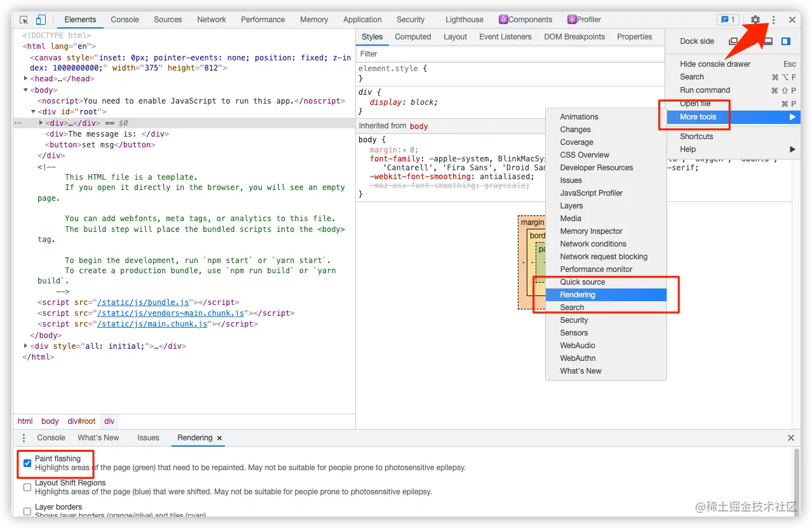
Task: Open the /static/js/bundle.js script link
Action: 144,302
